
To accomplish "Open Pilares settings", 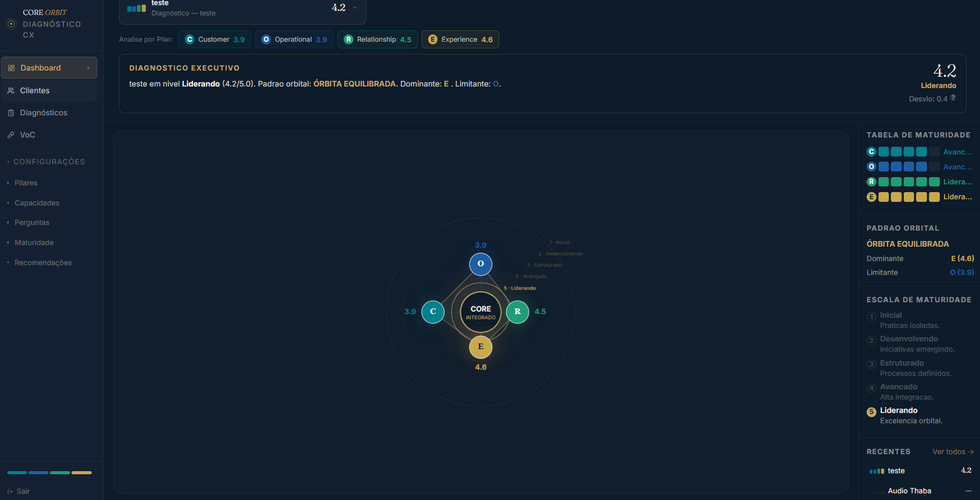I will (x=26, y=183).
